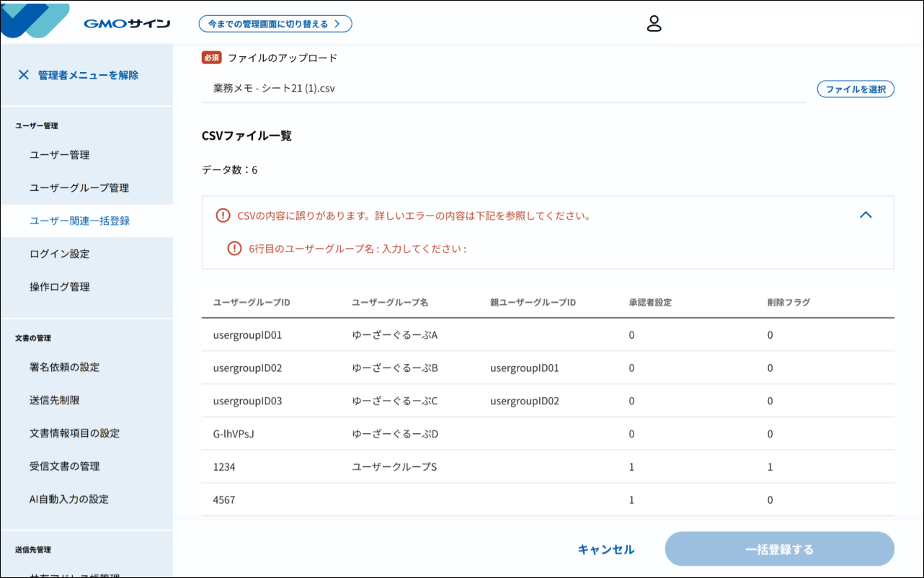Select ユーザー関連一括登録 menu item
This screenshot has width=924, height=578.
[79, 221]
